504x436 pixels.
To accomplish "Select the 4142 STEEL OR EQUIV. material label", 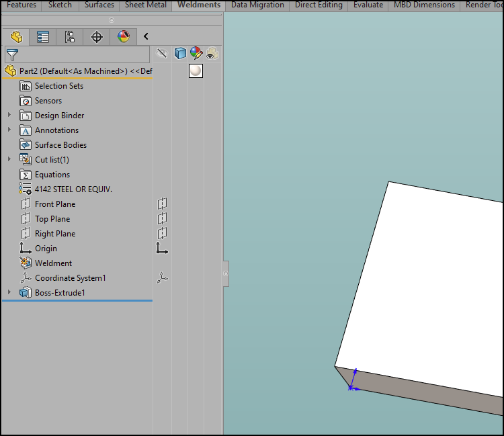I will 74,189.
